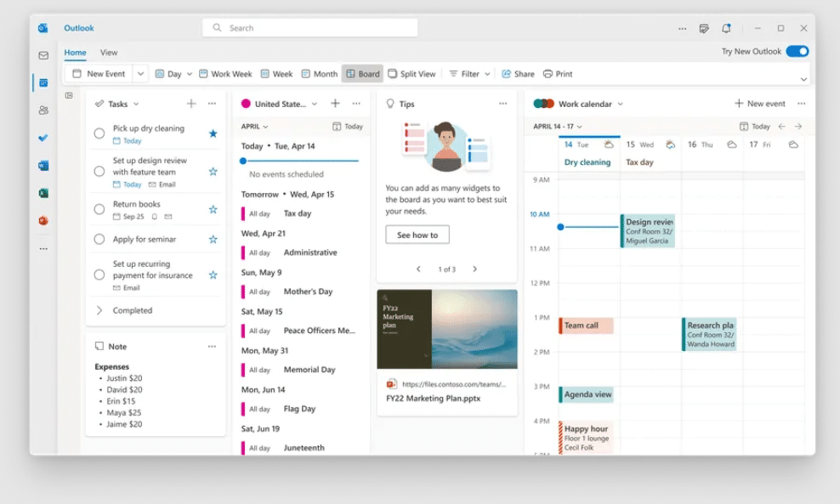Open the Mail icon in the left sidebar
The image size is (840, 504).
[x=43, y=55]
